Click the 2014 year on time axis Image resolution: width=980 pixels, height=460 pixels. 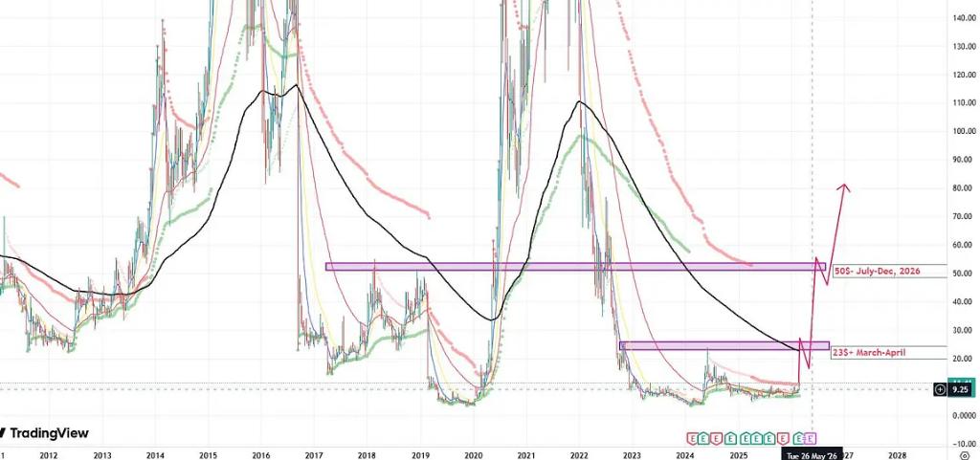[x=155, y=455]
